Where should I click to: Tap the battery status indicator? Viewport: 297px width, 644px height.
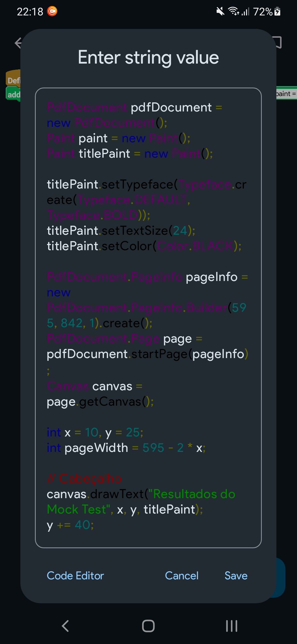(277, 11)
